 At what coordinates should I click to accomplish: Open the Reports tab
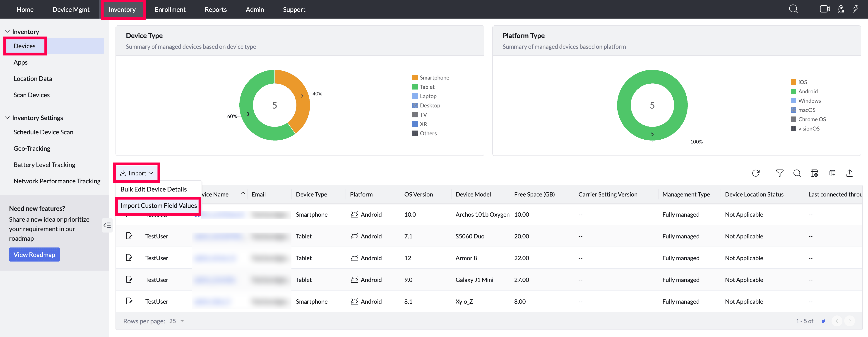click(216, 10)
